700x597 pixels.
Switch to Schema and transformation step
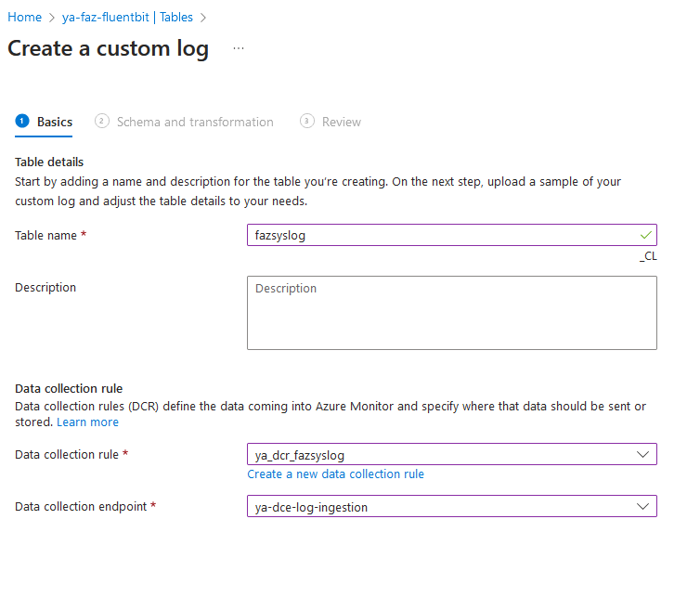tap(194, 122)
